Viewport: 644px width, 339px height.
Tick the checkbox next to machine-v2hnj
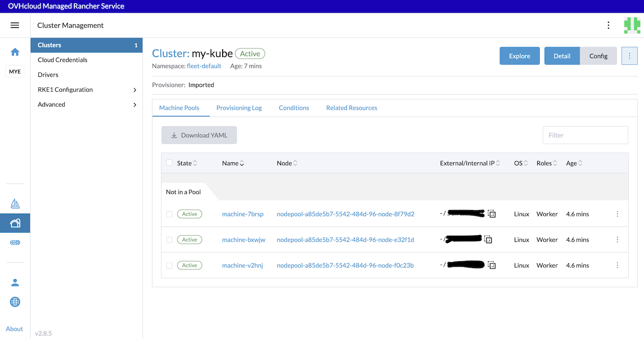tap(168, 265)
